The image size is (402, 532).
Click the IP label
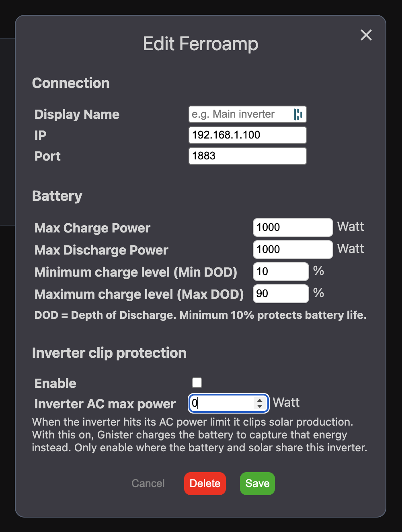(x=40, y=135)
